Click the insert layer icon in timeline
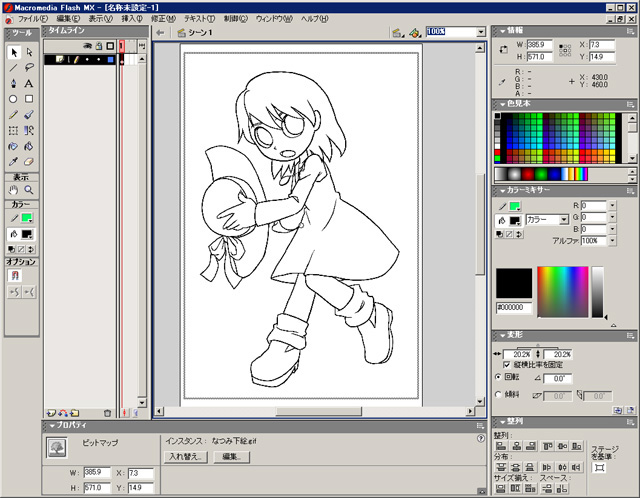This screenshot has height=498, width=640. [x=51, y=413]
